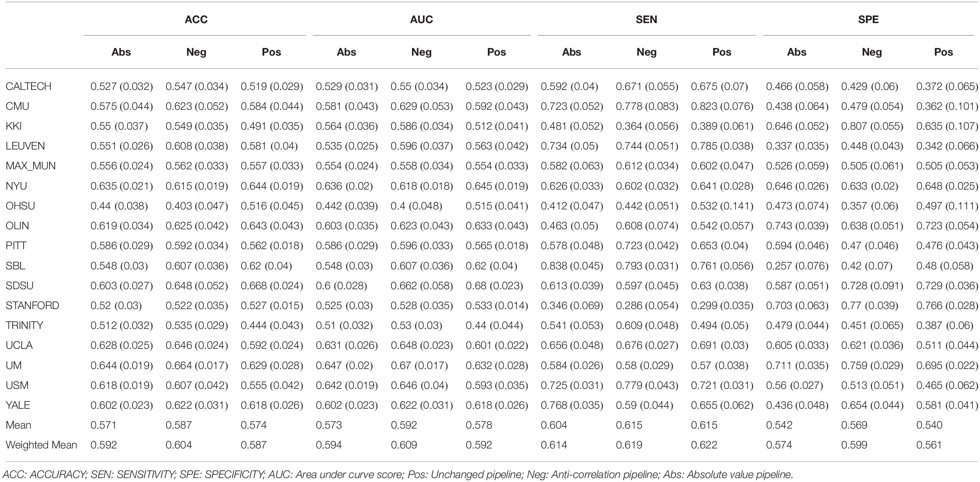Click the abbreviations footnote below the table
Image resolution: width=980 pixels, height=482 pixels.
coord(398,474)
